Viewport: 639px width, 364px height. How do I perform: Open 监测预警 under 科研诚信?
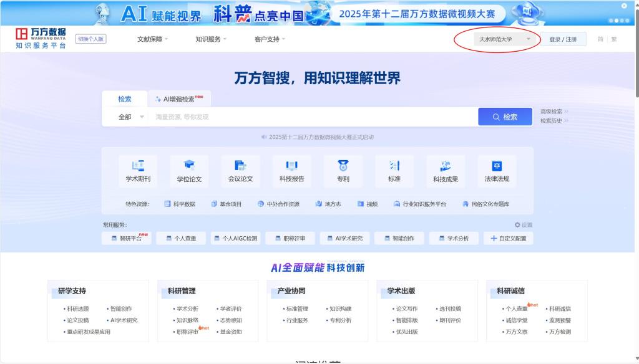coord(560,320)
